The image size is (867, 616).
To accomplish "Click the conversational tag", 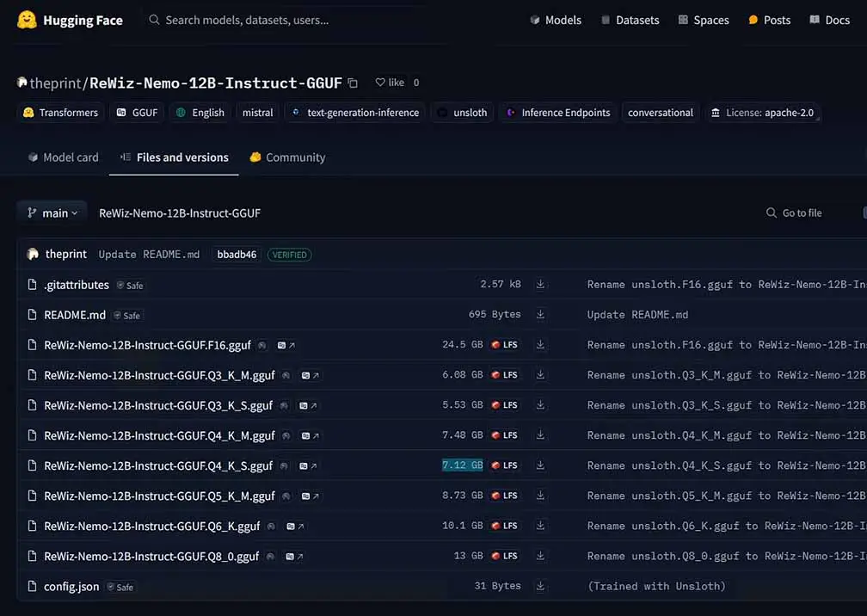I will 661,112.
